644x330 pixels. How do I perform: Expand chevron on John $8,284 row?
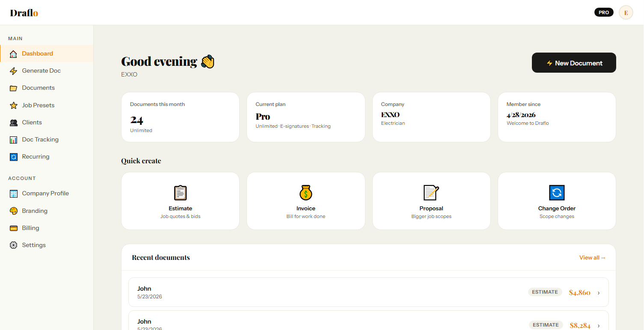point(599,326)
